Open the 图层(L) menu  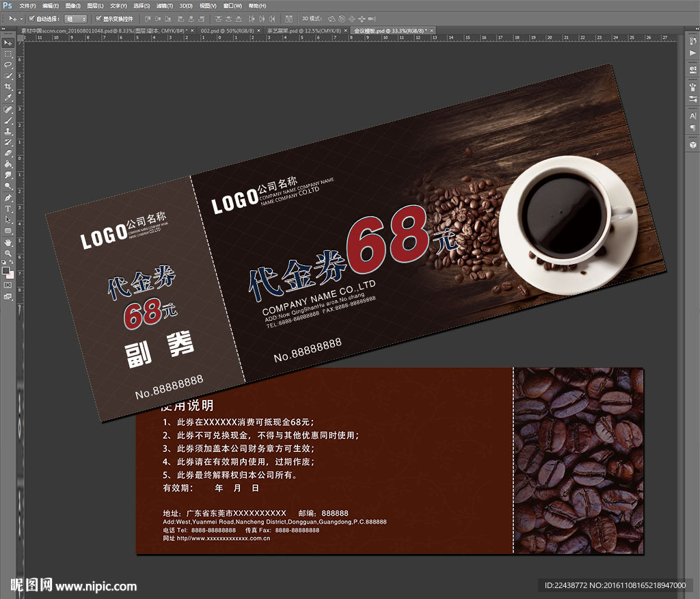95,5
